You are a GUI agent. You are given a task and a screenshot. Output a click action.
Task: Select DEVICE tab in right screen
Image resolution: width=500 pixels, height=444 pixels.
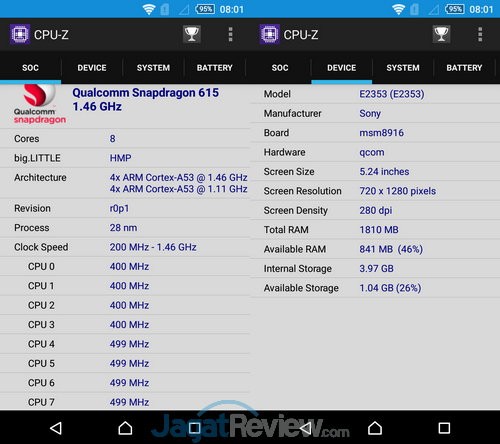pyautogui.click(x=342, y=68)
